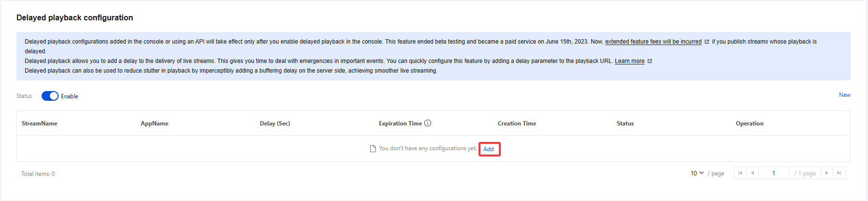Jump to the first page

pos(740,173)
